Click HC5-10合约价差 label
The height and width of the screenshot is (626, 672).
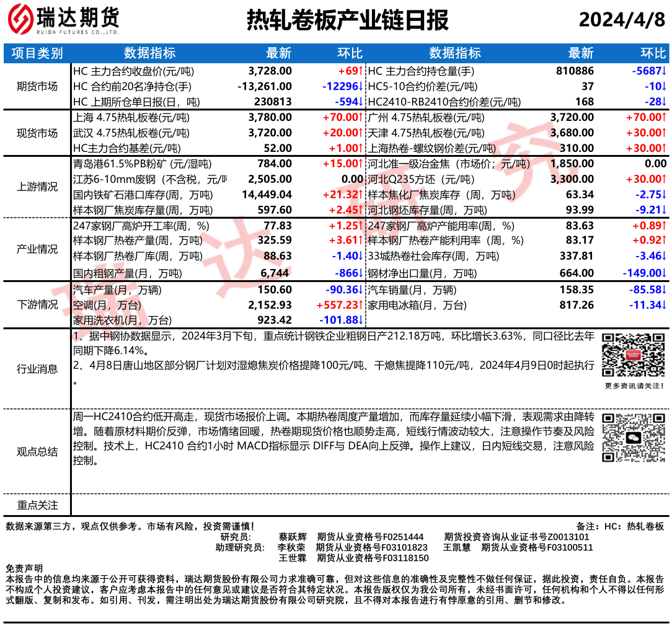click(x=423, y=87)
